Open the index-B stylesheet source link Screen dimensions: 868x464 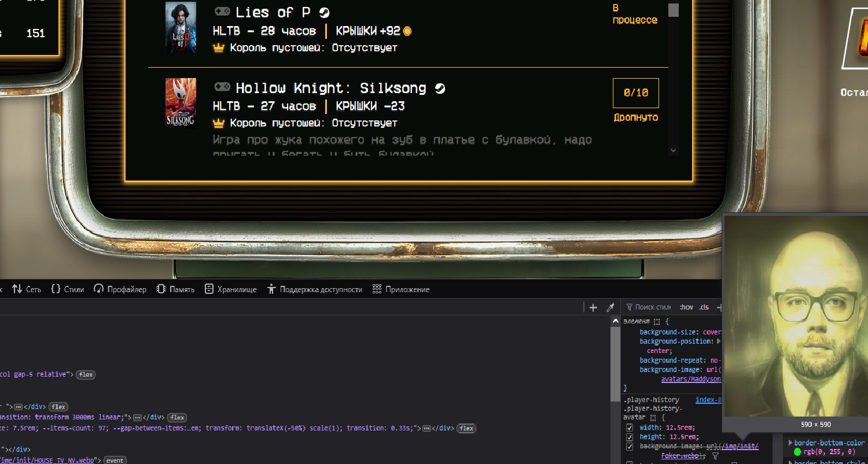708,400
